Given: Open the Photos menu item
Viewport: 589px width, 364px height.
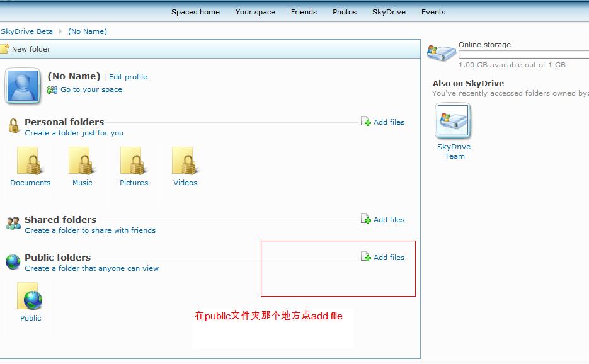Looking at the screenshot, I should (345, 12).
